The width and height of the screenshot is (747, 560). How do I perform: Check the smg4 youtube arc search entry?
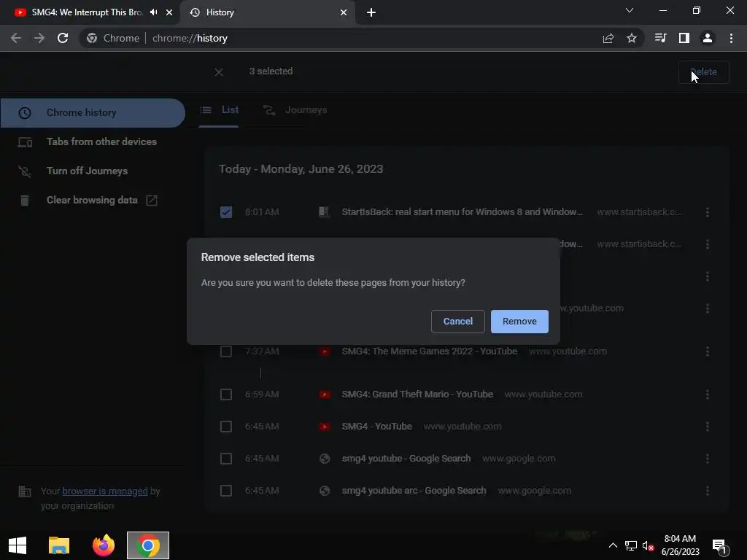point(226,491)
